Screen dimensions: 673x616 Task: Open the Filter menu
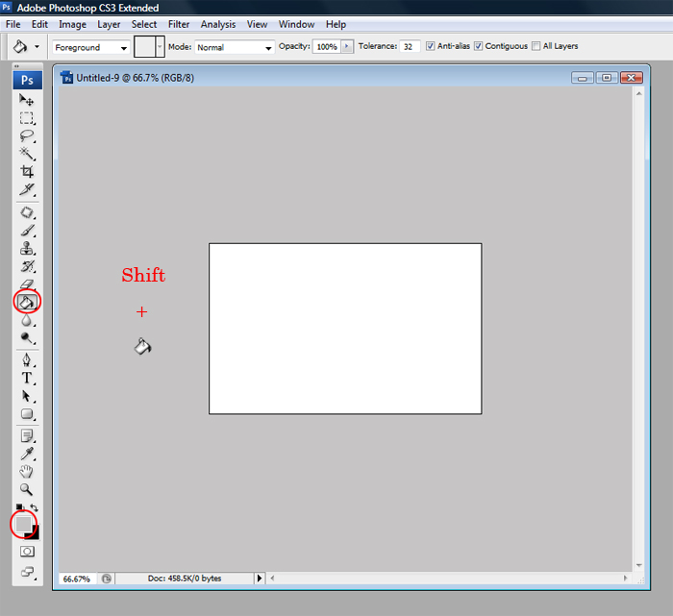pyautogui.click(x=179, y=24)
